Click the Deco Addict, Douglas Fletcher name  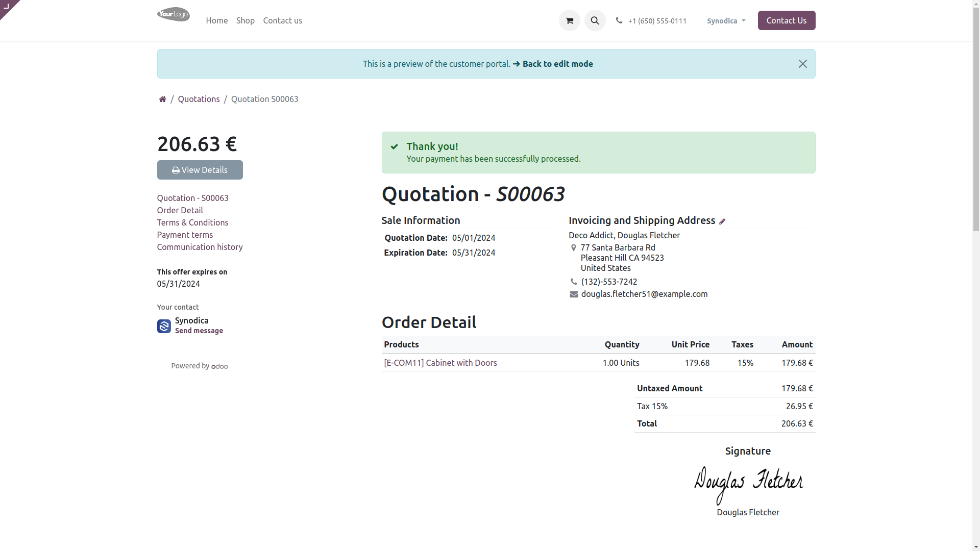(x=624, y=235)
